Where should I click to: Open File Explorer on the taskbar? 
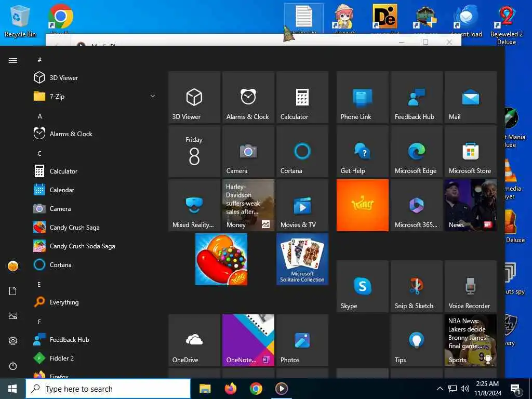(205, 389)
